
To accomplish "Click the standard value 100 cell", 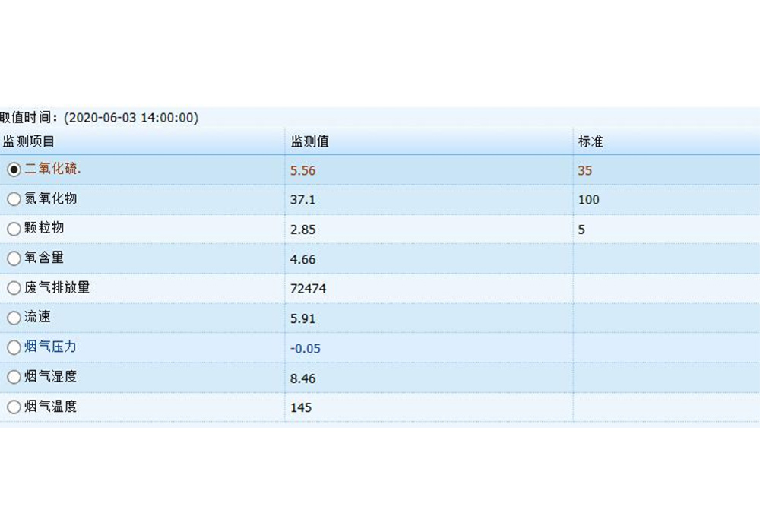I will point(588,200).
